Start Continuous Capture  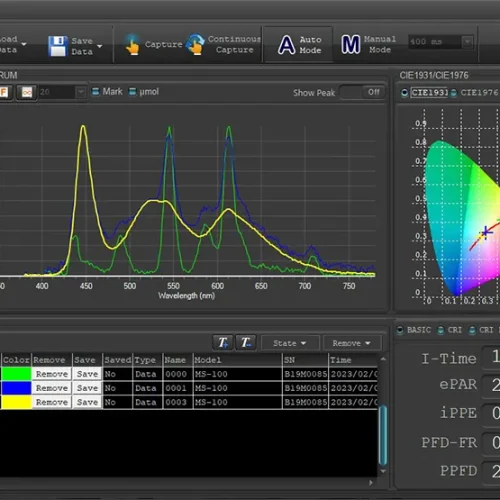point(223,44)
